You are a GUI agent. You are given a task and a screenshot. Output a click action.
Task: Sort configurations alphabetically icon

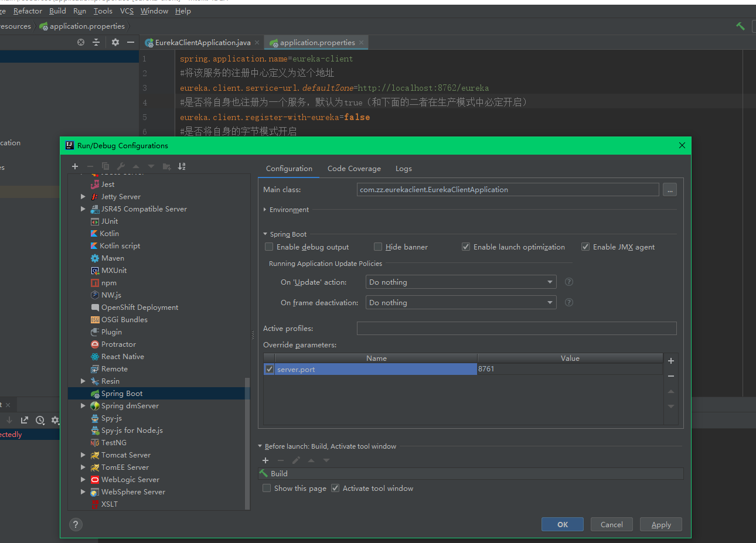pyautogui.click(x=182, y=166)
